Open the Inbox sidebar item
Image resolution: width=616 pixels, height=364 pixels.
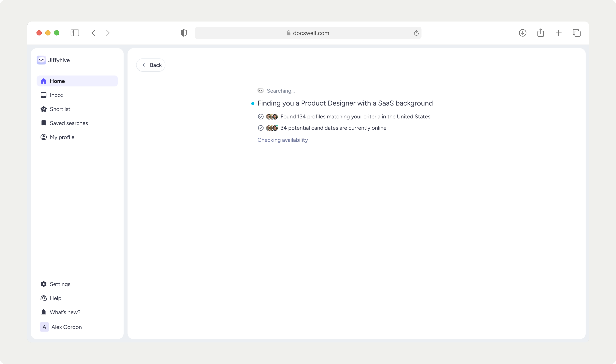(77, 95)
